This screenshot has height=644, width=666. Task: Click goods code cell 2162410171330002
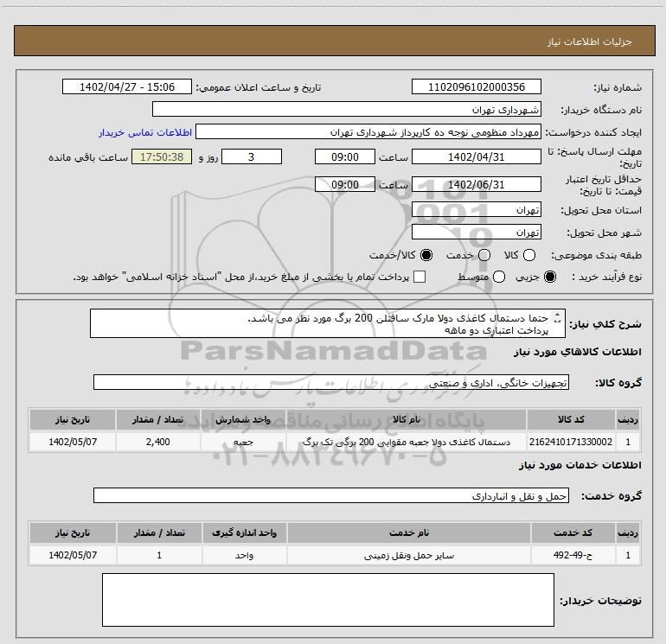tap(571, 442)
